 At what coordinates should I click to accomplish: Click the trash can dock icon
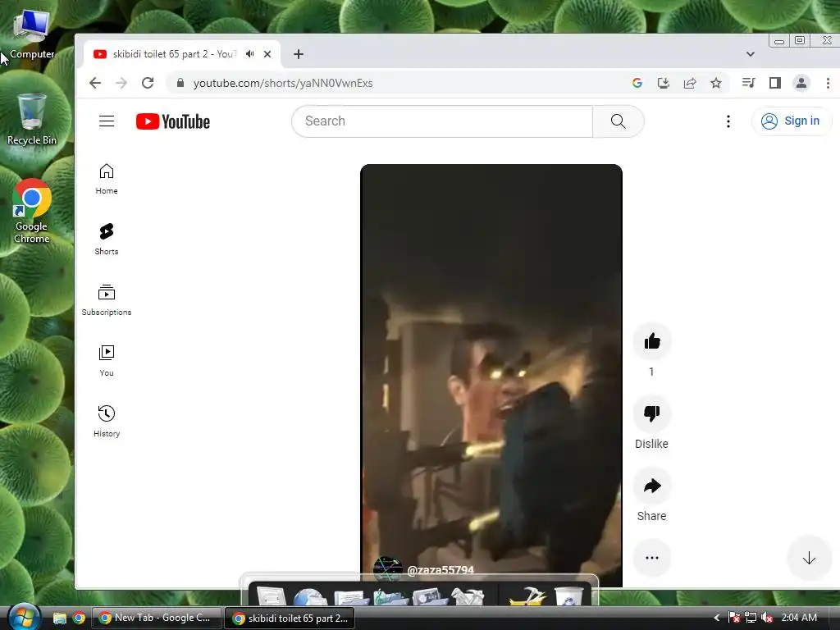568,596
